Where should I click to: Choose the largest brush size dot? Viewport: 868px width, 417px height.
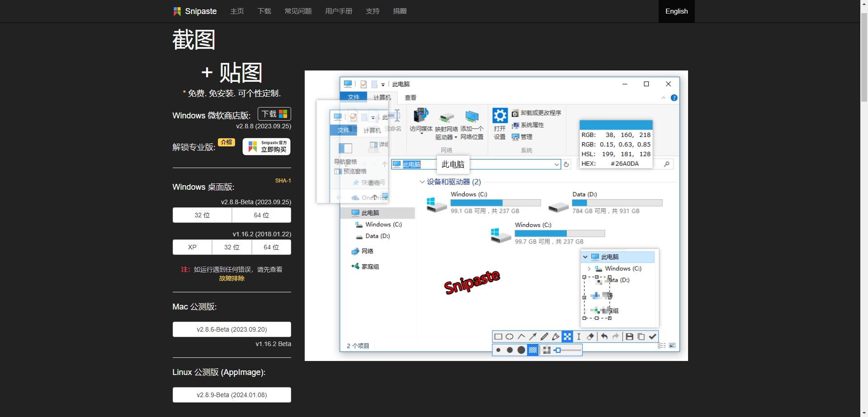click(521, 350)
